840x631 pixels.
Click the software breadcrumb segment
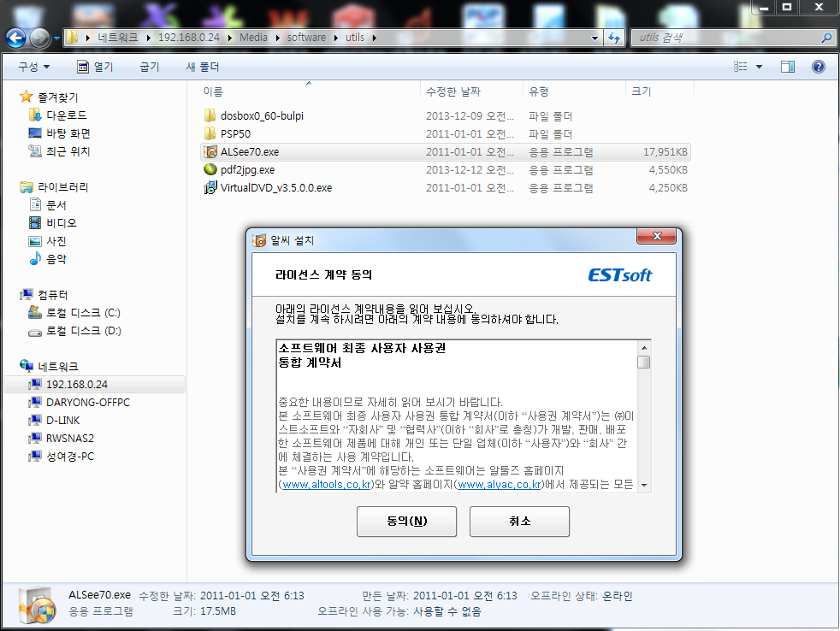point(306,38)
